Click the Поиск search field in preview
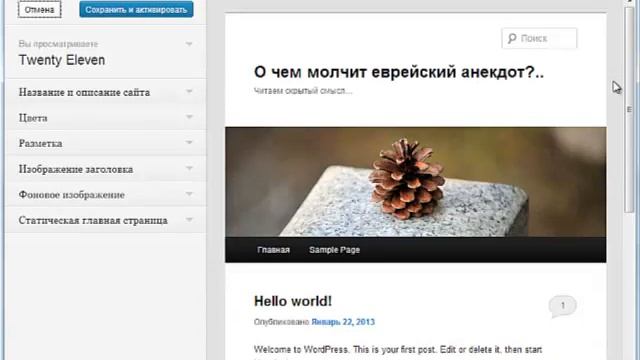 539,38
